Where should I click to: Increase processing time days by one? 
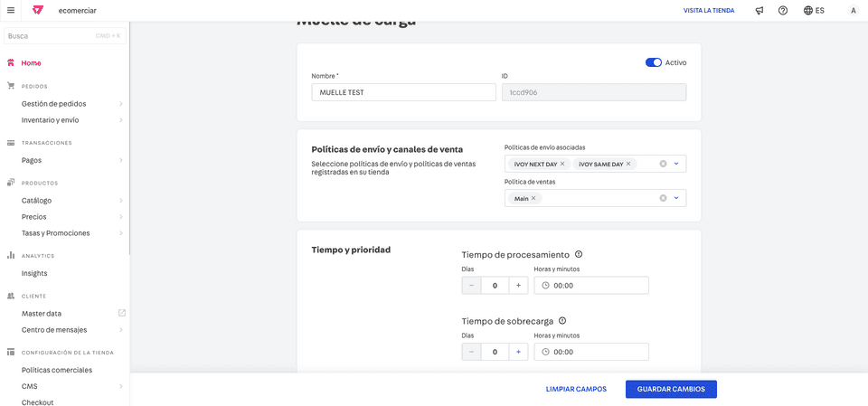click(518, 286)
